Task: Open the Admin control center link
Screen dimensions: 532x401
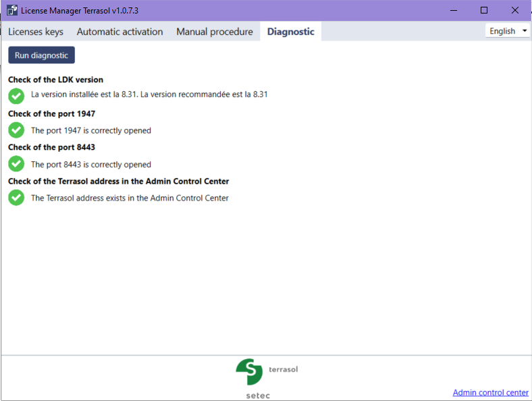Action: [491, 392]
